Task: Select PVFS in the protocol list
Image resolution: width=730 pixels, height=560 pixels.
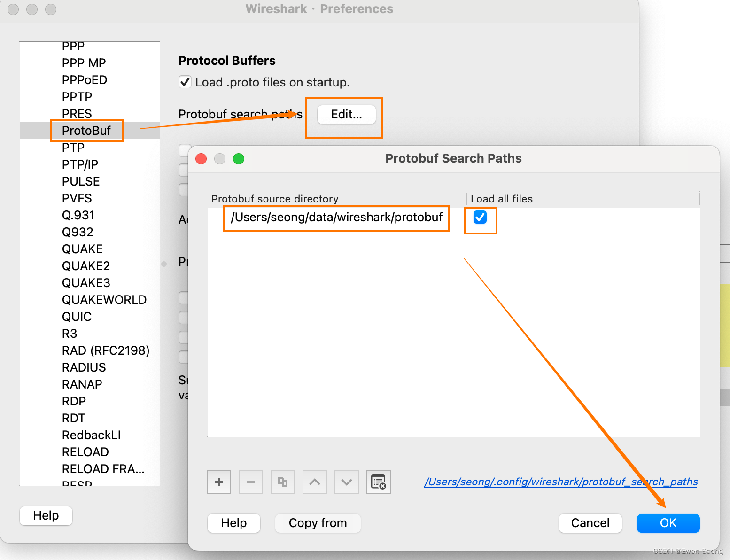Action: point(90,198)
